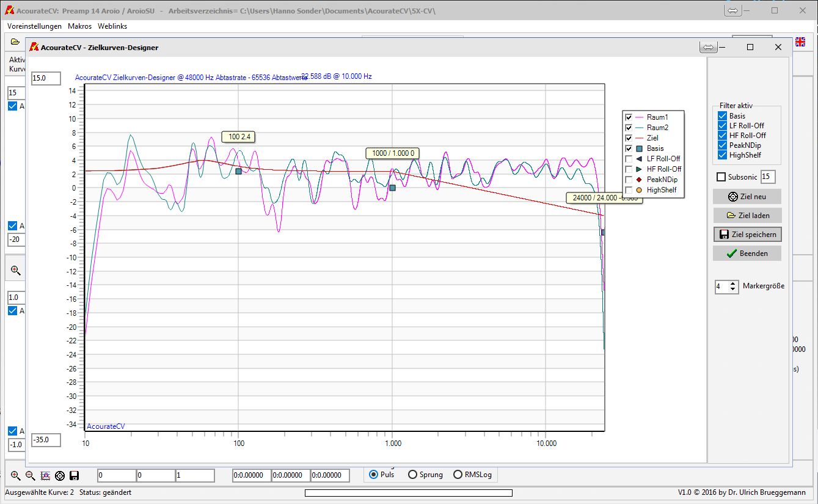
Task: Click the main window left field showing -20
Action: [16, 239]
